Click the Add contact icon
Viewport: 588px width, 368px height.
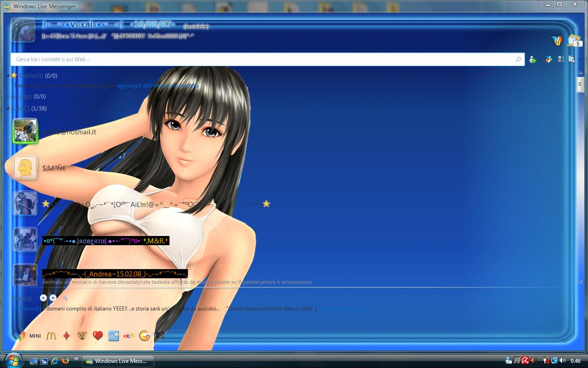[533, 59]
